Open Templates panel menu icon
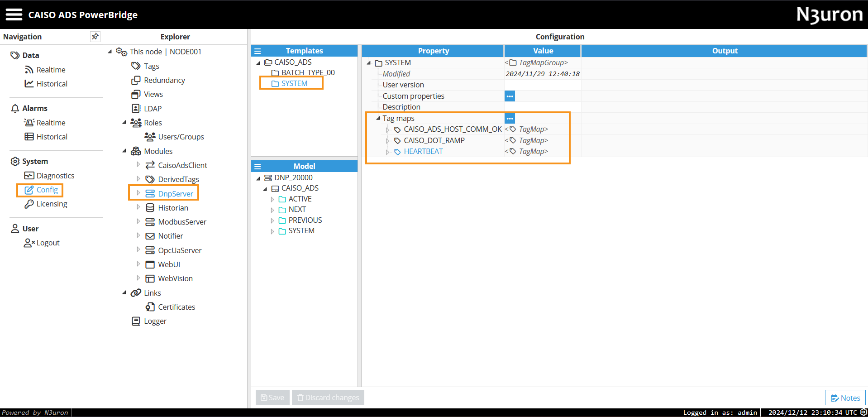 pyautogui.click(x=258, y=51)
